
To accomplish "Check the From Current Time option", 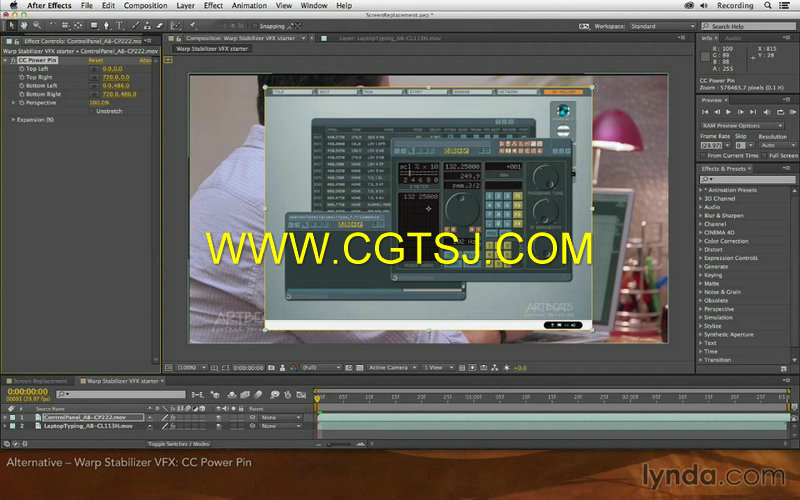I will (703, 156).
